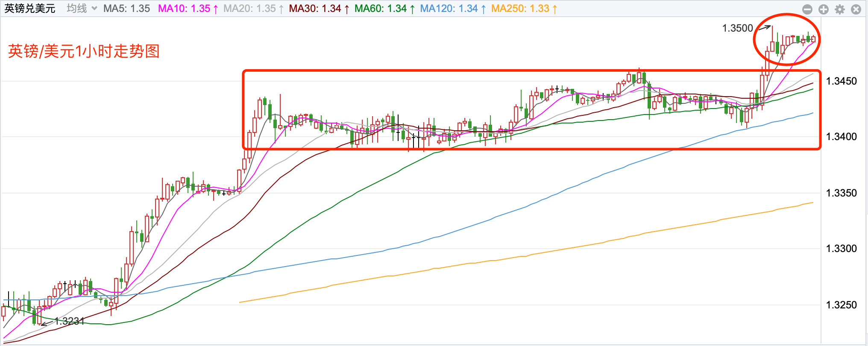Image resolution: width=868 pixels, height=346 pixels.
Task: Click the 1.3300 price axis label
Action: (x=842, y=249)
